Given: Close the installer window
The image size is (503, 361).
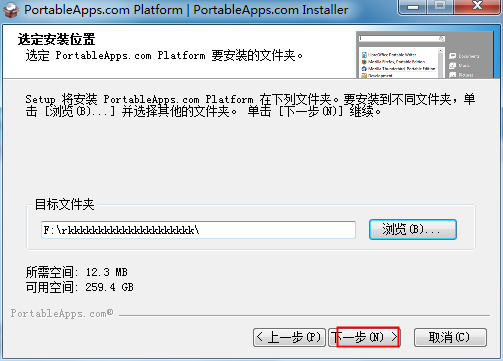Looking at the screenshot, I should (477, 7).
